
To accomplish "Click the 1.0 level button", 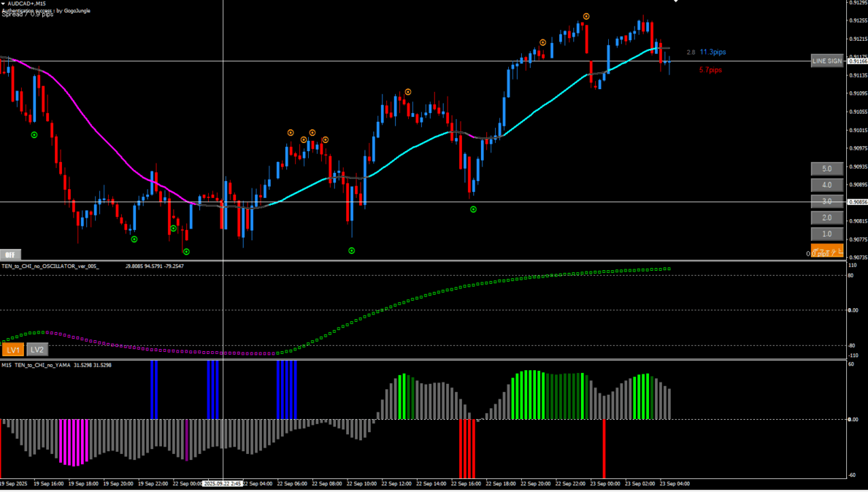I will point(826,234).
